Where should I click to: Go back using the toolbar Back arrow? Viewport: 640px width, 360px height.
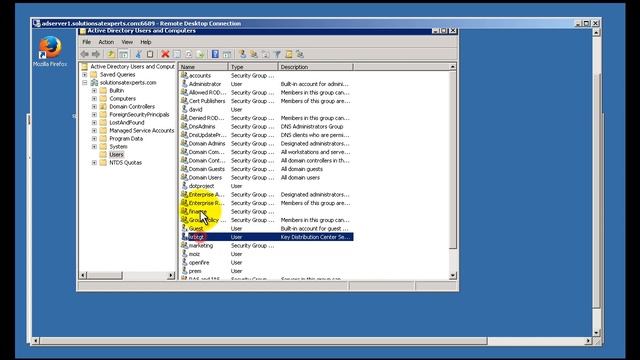point(84,54)
